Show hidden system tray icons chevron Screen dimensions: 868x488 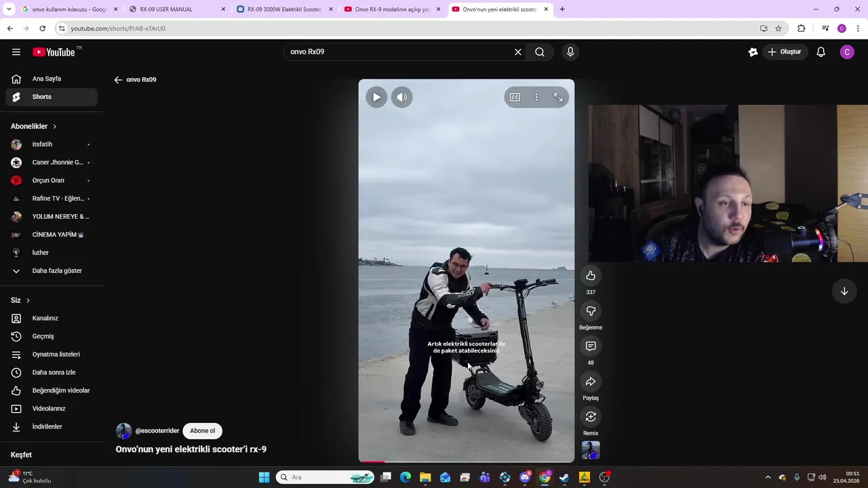768,477
